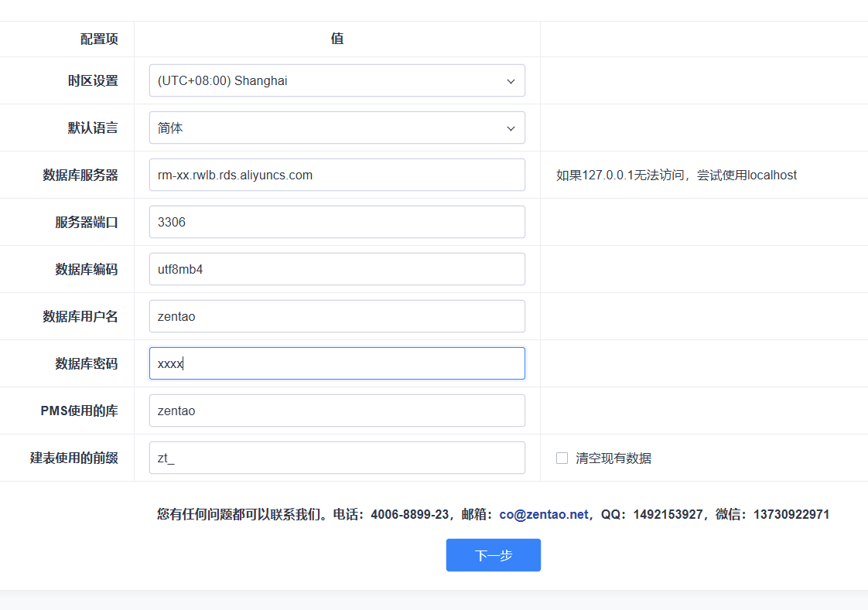Click the table prefix field zt_
Image resolution: width=868 pixels, height=610 pixels.
coord(337,458)
